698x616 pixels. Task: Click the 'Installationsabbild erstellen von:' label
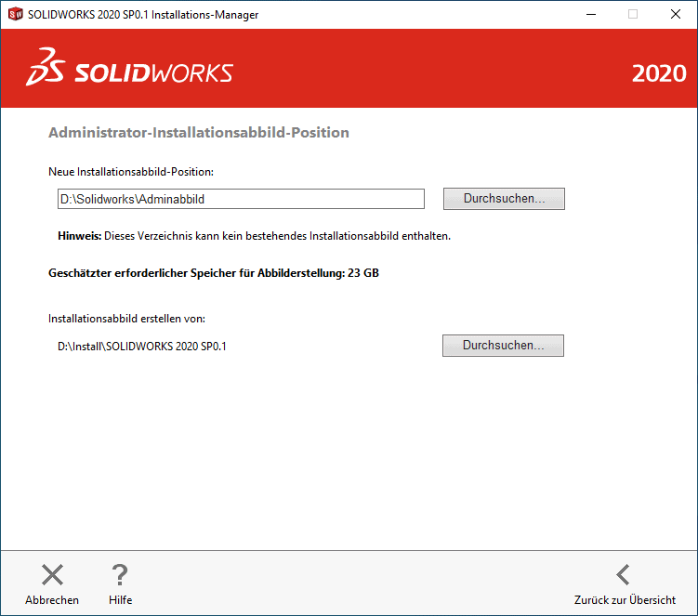127,319
